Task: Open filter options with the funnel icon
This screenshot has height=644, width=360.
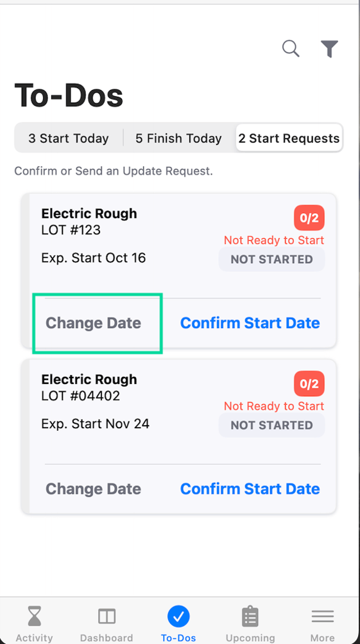Action: point(329,49)
